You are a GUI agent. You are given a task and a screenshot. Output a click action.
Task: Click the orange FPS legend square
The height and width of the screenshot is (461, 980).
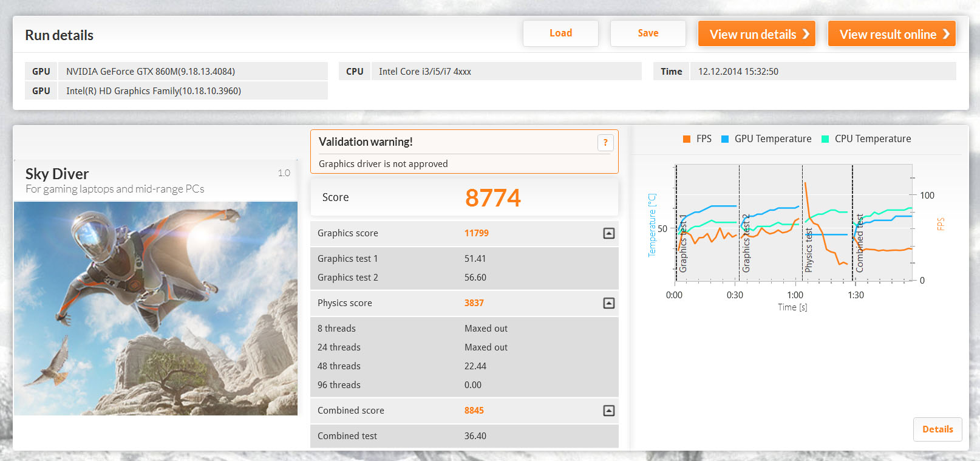pos(687,139)
